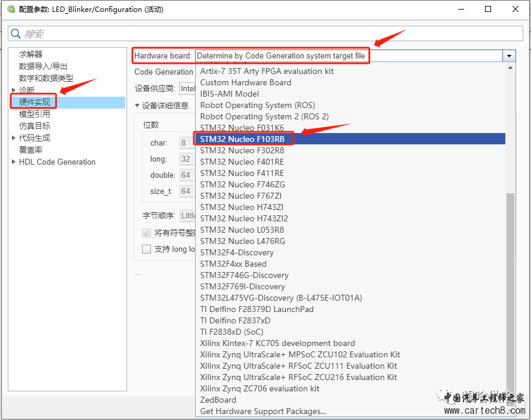This screenshot has height=420, width=531.
Task: Choose Custom Hardware Board option
Action: coord(350,83)
